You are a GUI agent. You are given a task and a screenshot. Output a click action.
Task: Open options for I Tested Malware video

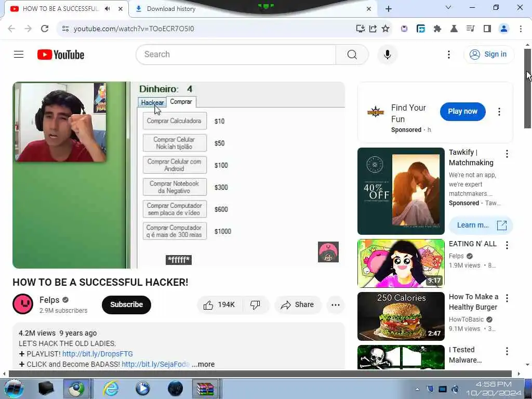(507, 351)
